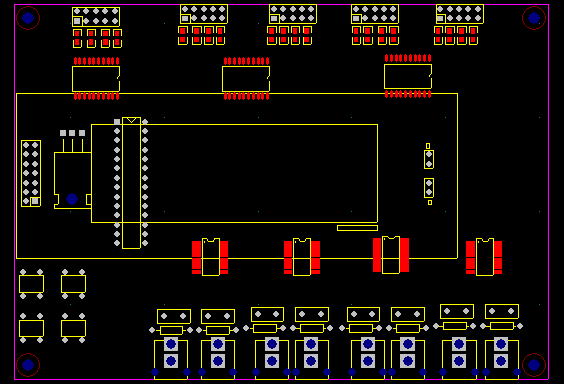The height and width of the screenshot is (384, 564).
Task: Click the lower blue pad of the rightmost screw terminal
Action: coord(501,360)
